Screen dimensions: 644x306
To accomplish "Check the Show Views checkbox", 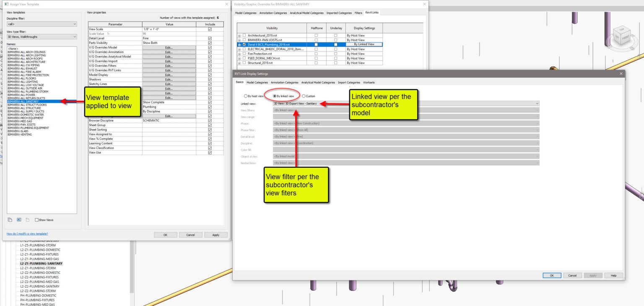I will [x=37, y=220].
